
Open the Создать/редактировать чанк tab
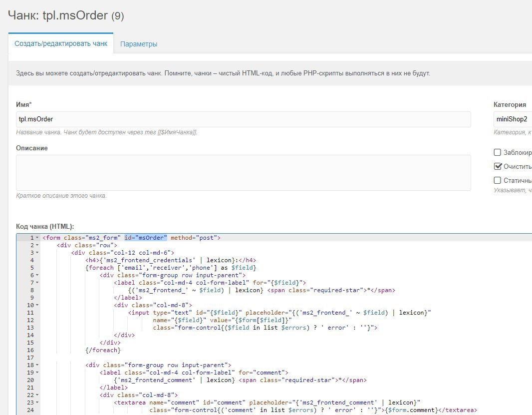point(61,43)
